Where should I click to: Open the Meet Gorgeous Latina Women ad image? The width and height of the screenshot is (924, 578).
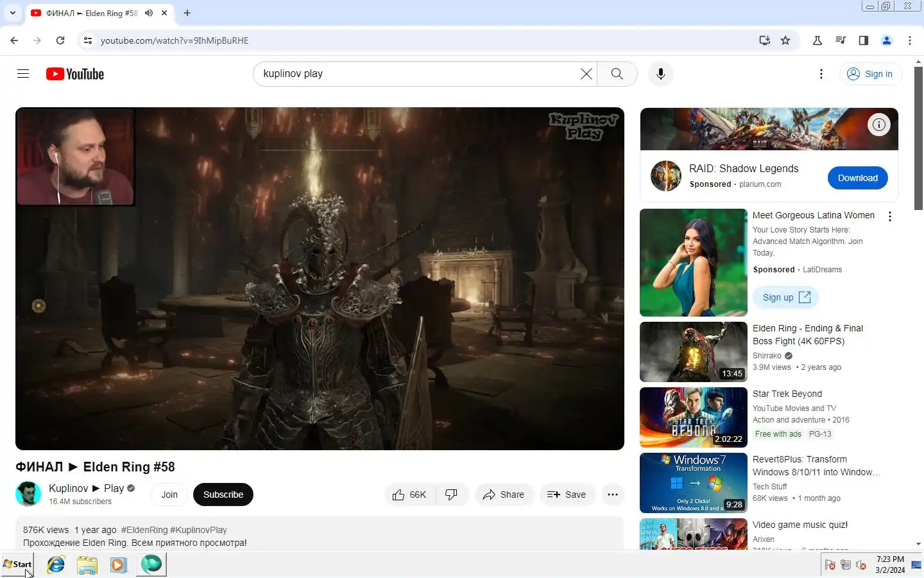(694, 263)
